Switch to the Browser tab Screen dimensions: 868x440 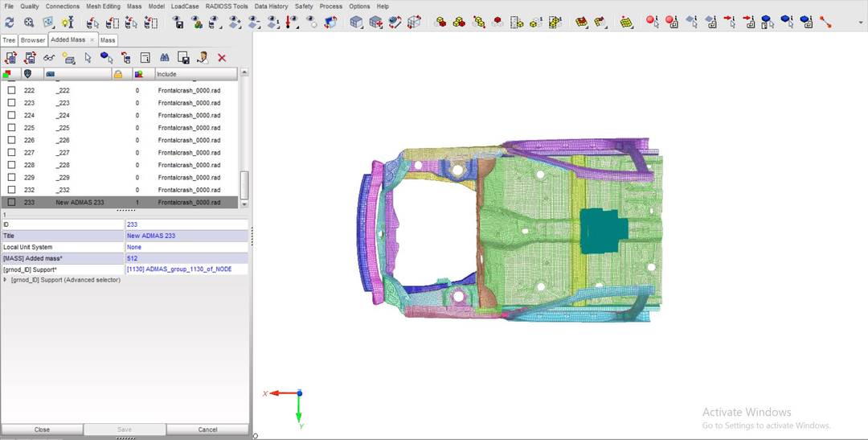tap(33, 39)
